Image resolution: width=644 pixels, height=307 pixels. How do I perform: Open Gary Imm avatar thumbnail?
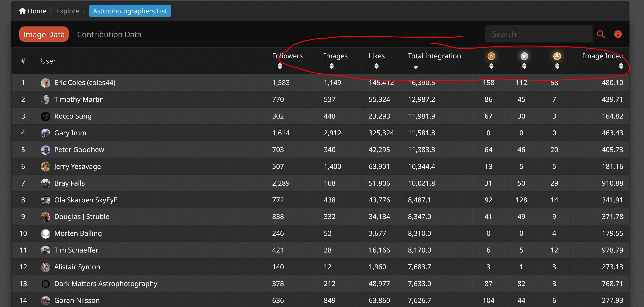(45, 133)
